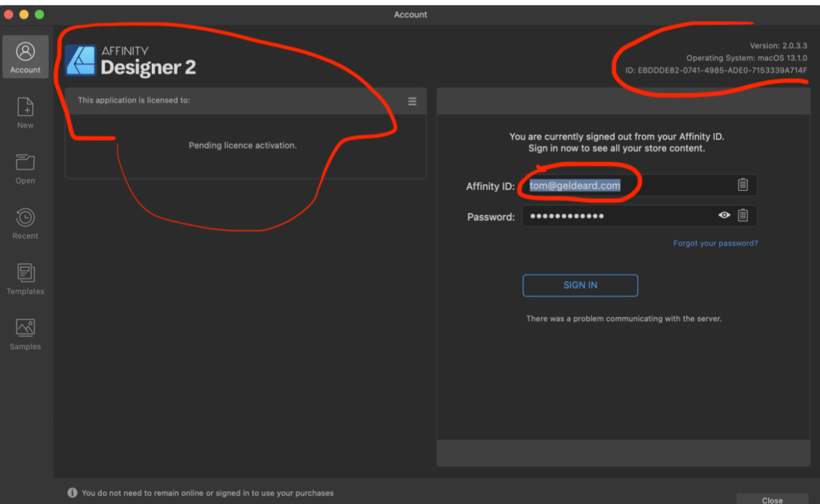Show the Recent documents sidebar icon
The width and height of the screenshot is (820, 504).
click(25, 223)
